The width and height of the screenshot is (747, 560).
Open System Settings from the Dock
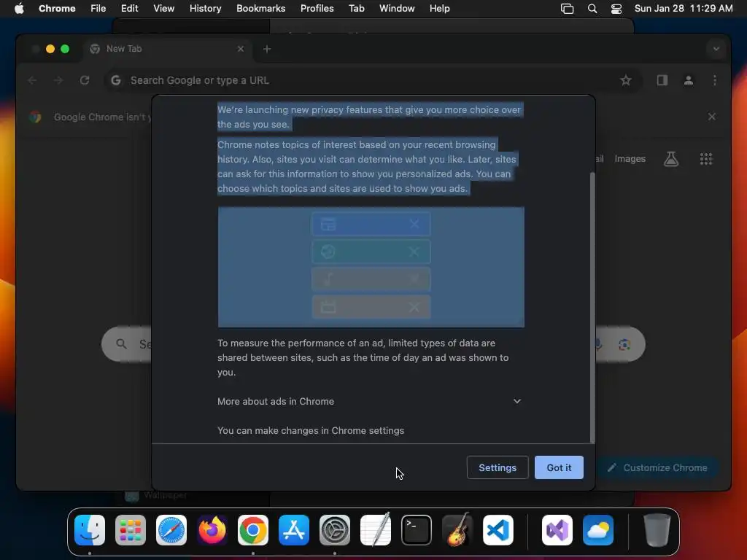coord(334,530)
